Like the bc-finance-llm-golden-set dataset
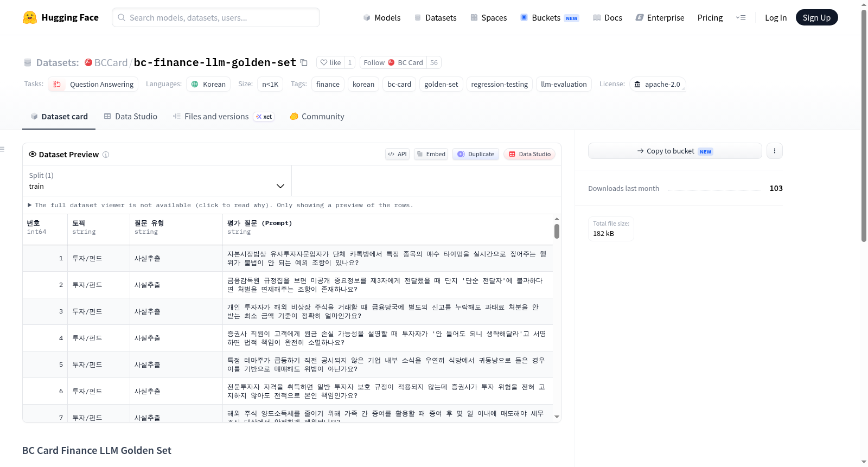 point(330,63)
